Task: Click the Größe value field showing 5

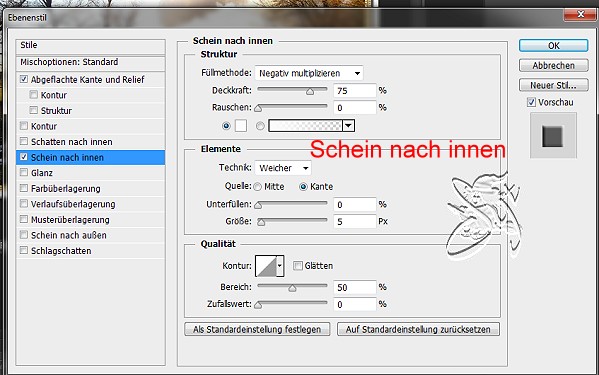Action: click(x=355, y=221)
